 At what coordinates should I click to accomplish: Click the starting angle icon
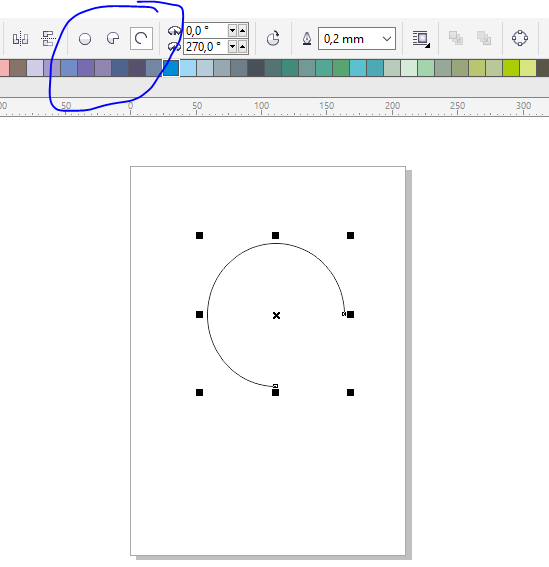tap(175, 31)
